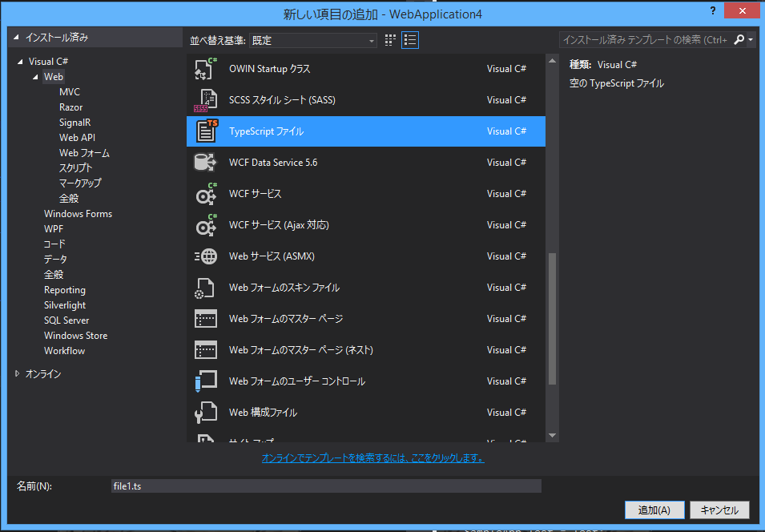Screen dimensions: 765x532
Task: Open the 並べ替え基準 sort dropdown
Action: pos(312,41)
